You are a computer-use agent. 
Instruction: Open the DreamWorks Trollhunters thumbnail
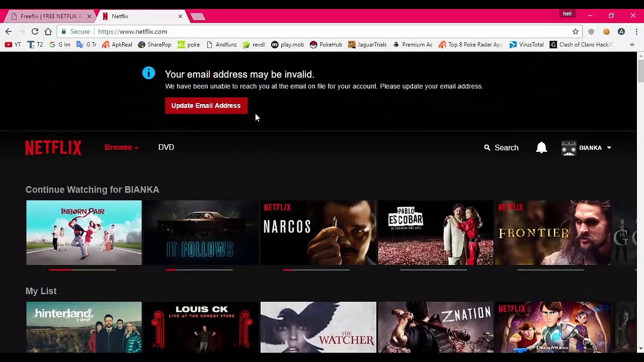tap(553, 327)
